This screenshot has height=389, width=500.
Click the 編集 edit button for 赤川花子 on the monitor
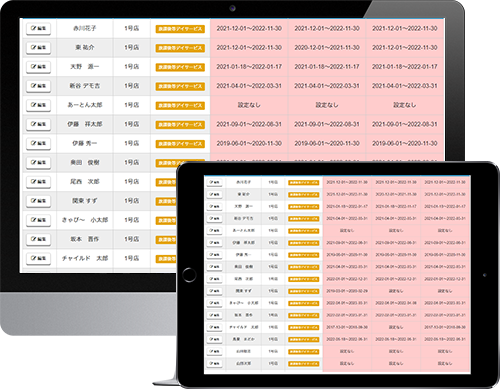[x=38, y=29]
